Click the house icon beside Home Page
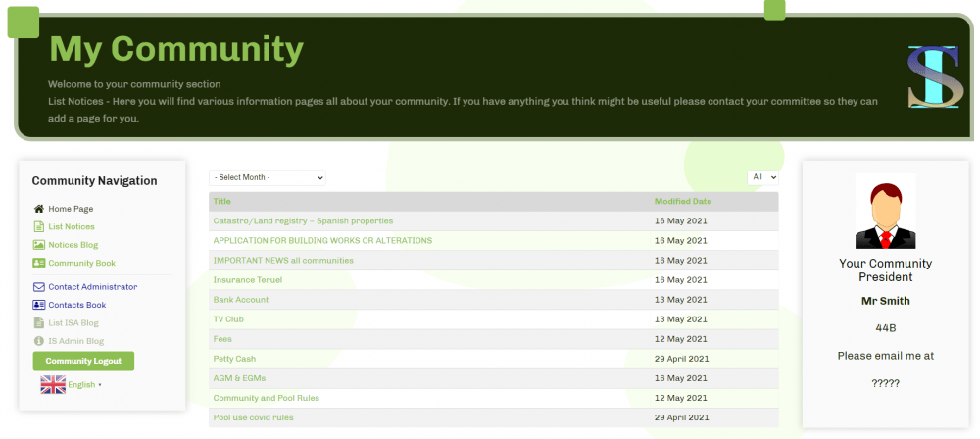This screenshot has height=439, width=980. pos(39,209)
